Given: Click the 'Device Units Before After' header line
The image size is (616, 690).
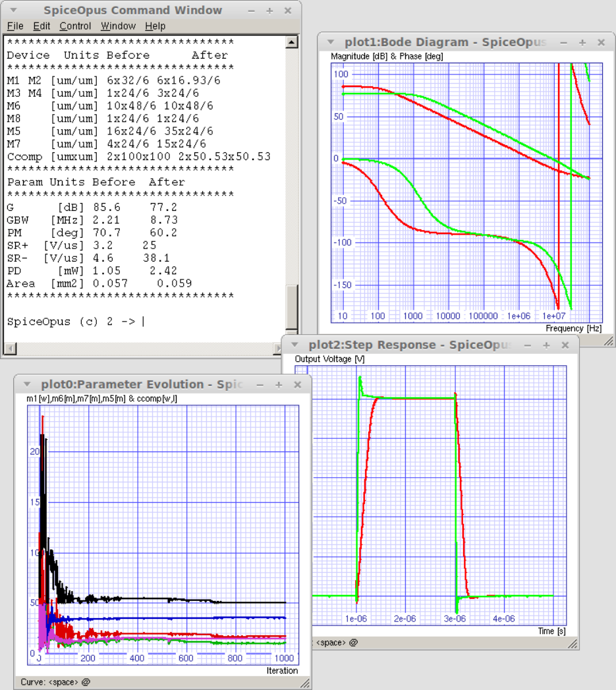Looking at the screenshot, I should [117, 55].
